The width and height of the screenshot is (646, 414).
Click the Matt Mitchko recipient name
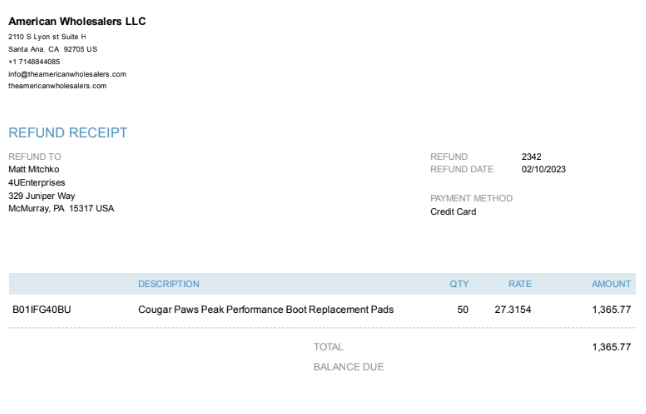click(x=34, y=169)
